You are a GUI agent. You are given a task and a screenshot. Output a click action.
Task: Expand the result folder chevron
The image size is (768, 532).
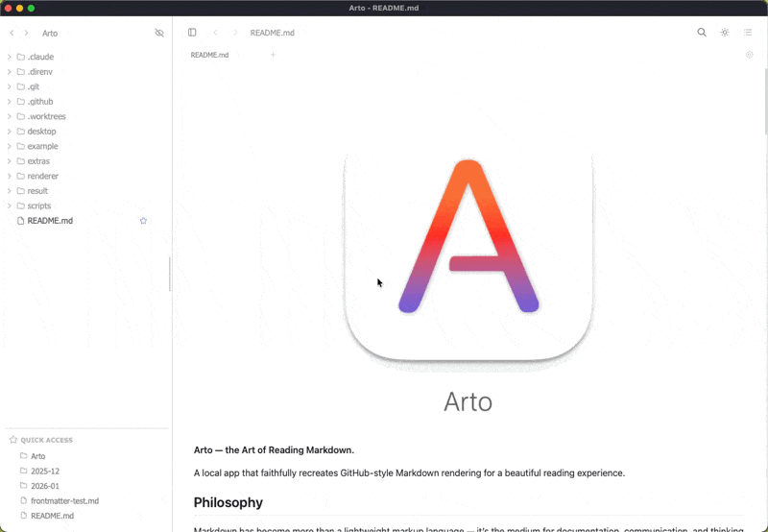[9, 191]
